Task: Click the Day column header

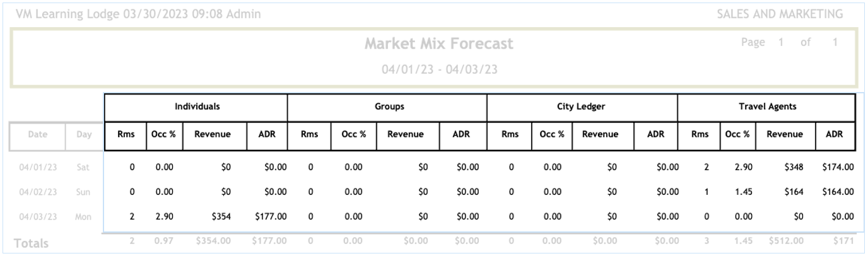Action: pyautogui.click(x=84, y=134)
